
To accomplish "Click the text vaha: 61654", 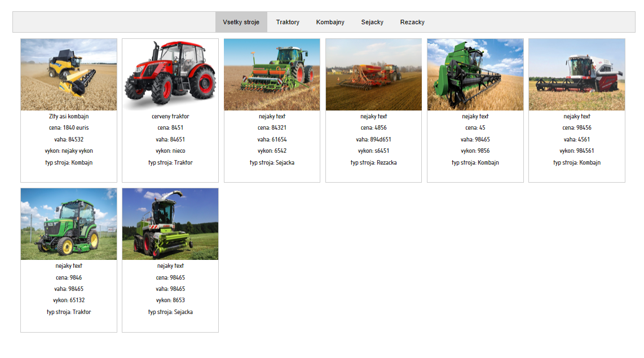I will point(272,140).
